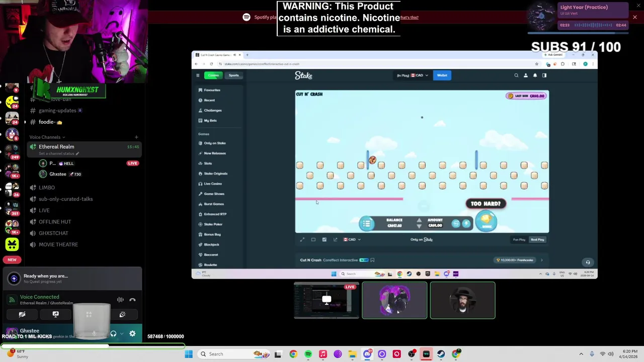
Task: Switch to the Casino tab on Stake
Action: 213,75
